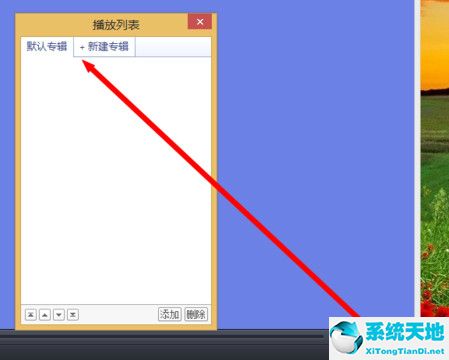Click the 删除 button
449x360 pixels.
196,314
